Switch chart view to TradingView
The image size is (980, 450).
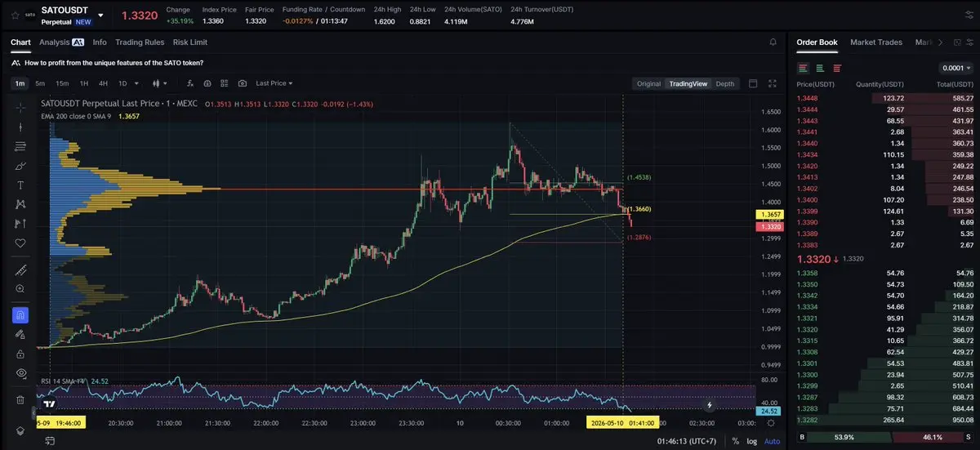coord(688,83)
